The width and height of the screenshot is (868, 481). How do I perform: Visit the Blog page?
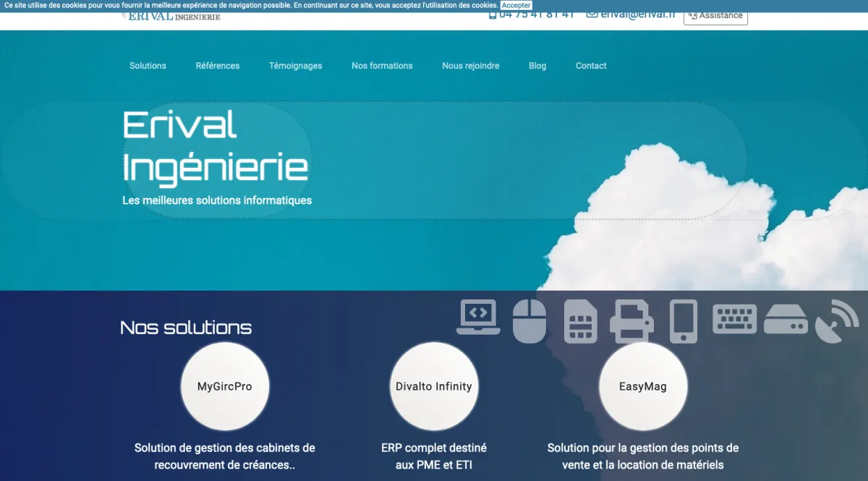(x=537, y=66)
